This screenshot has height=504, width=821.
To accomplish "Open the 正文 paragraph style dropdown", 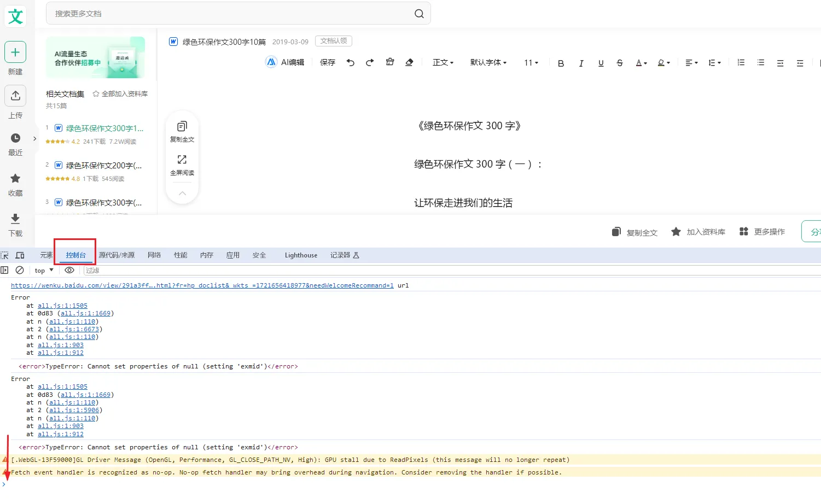I will point(443,62).
